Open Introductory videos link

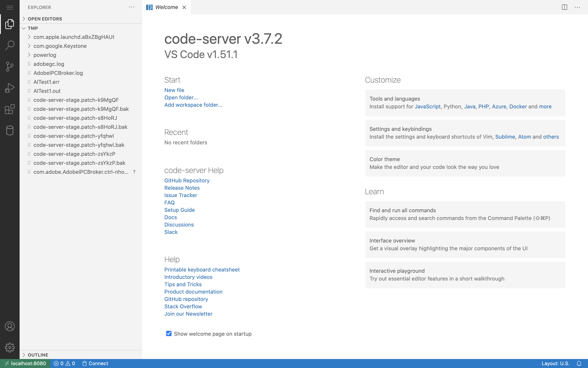tap(188, 277)
